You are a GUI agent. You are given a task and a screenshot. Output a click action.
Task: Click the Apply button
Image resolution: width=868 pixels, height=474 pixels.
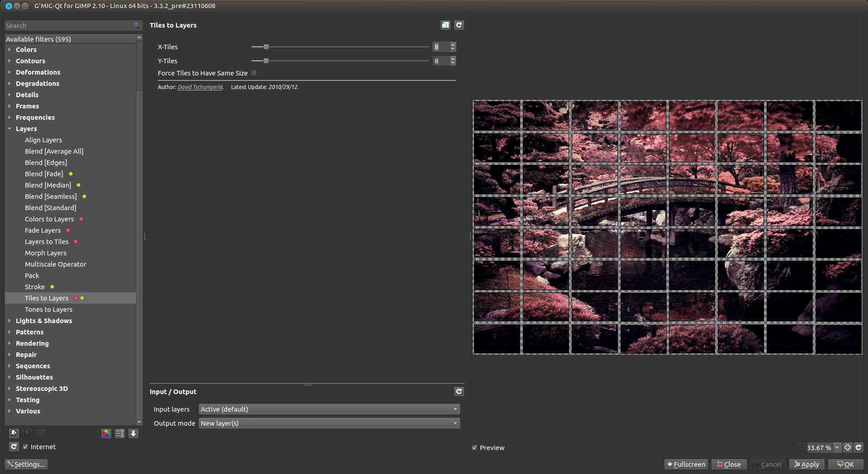(x=807, y=464)
